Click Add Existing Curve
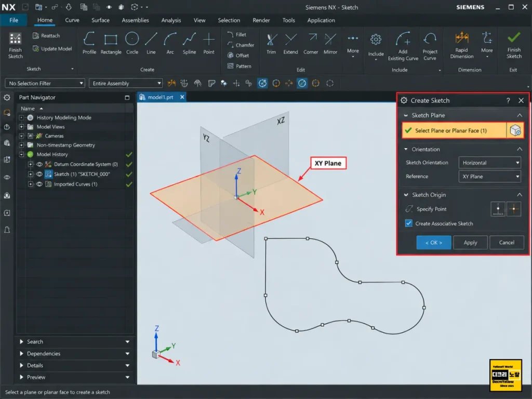Viewport: 532px width, 399px height. (x=403, y=46)
